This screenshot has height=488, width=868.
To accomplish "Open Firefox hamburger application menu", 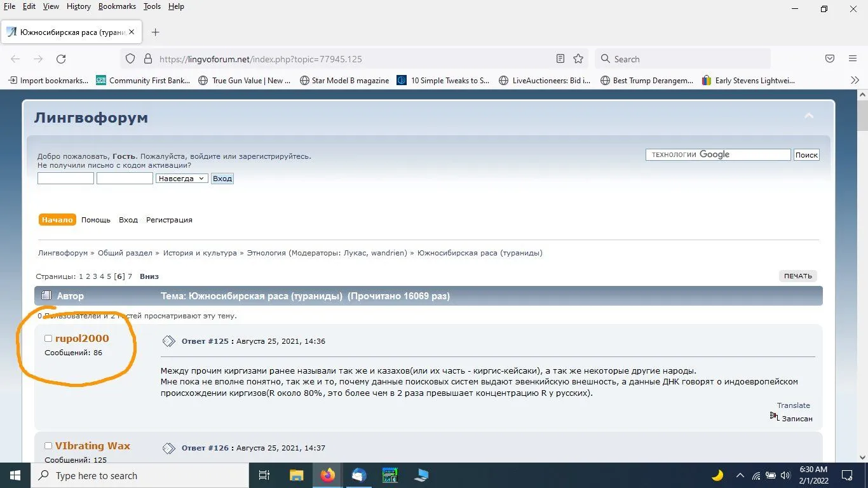I will pyautogui.click(x=853, y=59).
